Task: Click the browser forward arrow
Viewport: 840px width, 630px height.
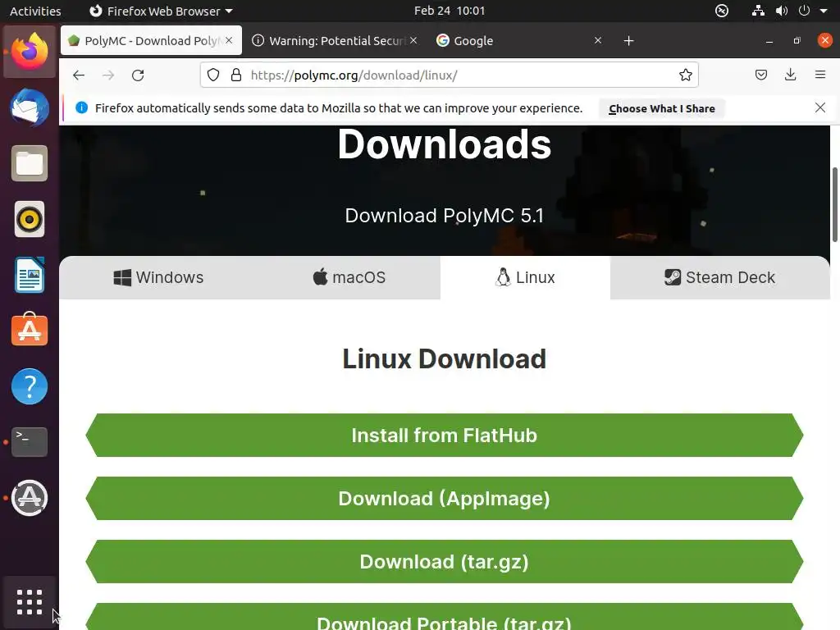Action: coord(108,75)
